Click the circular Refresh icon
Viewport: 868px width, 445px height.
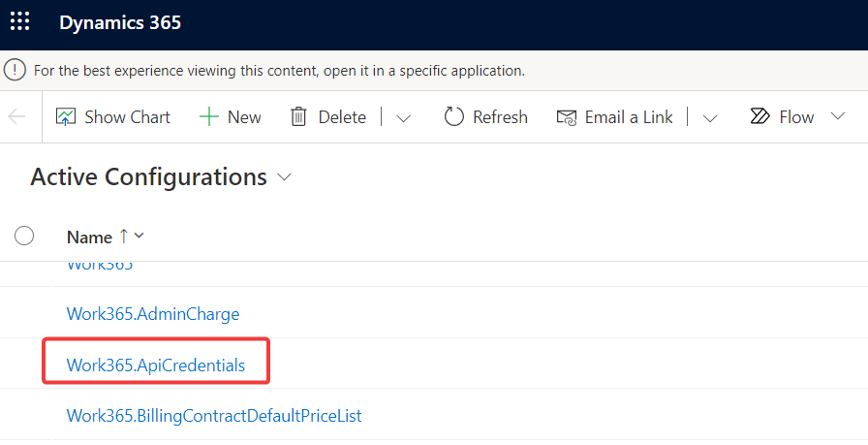pyautogui.click(x=454, y=117)
